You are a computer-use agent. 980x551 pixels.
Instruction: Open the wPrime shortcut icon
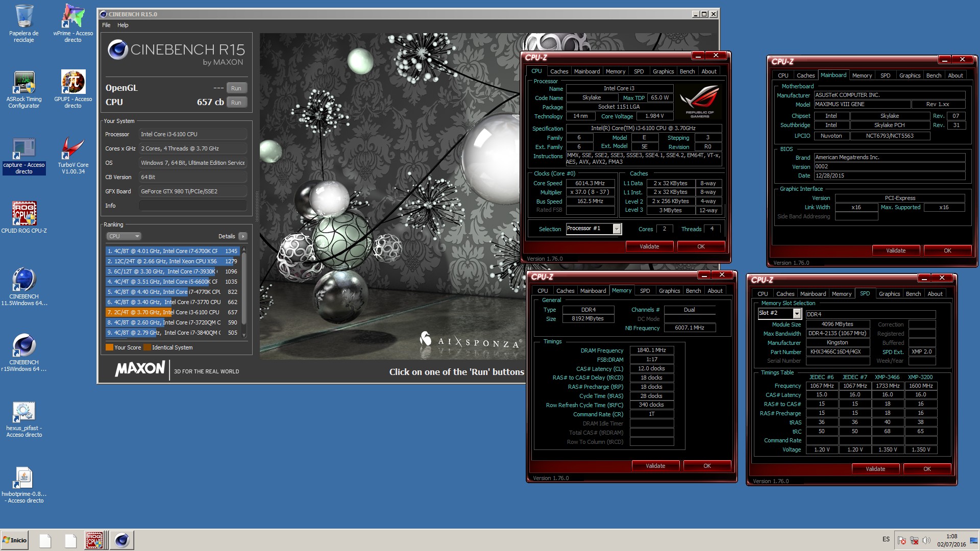point(73,23)
